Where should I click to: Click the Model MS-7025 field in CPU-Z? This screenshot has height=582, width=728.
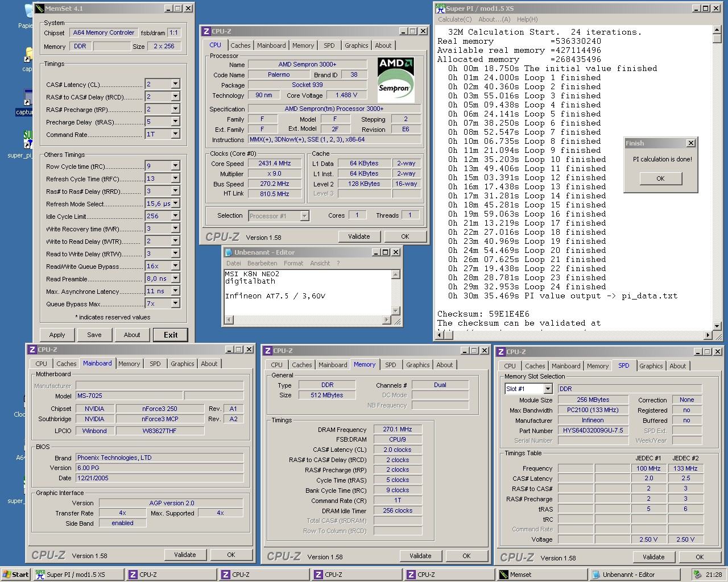(x=129, y=396)
